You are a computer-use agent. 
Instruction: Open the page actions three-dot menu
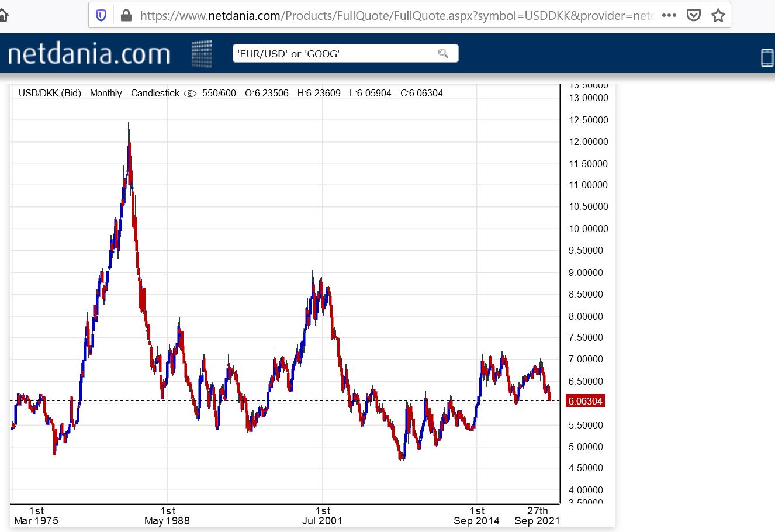click(x=669, y=15)
